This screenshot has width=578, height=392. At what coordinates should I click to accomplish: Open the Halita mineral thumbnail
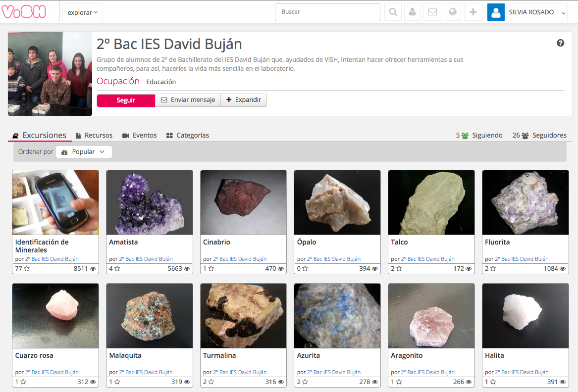point(525,316)
